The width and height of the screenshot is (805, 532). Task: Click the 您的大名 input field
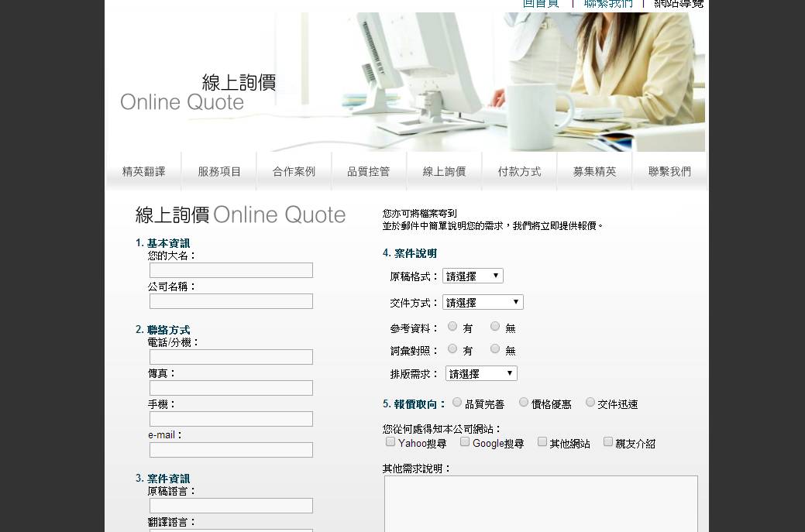click(231, 270)
